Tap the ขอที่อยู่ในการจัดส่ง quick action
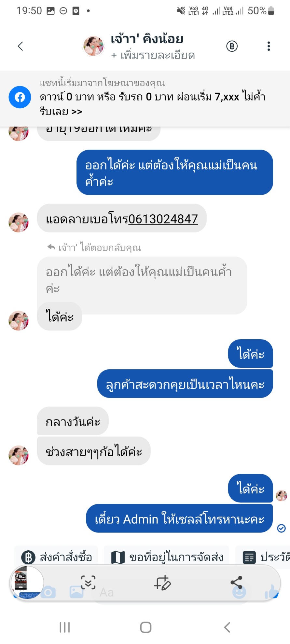The image size is (290, 644). click(x=167, y=557)
